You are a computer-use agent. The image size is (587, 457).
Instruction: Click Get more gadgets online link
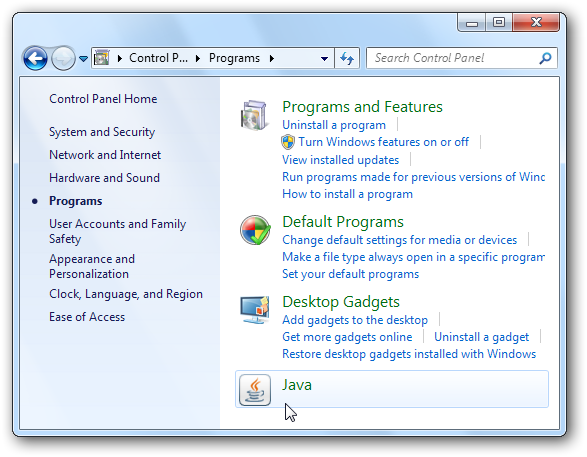click(x=347, y=337)
